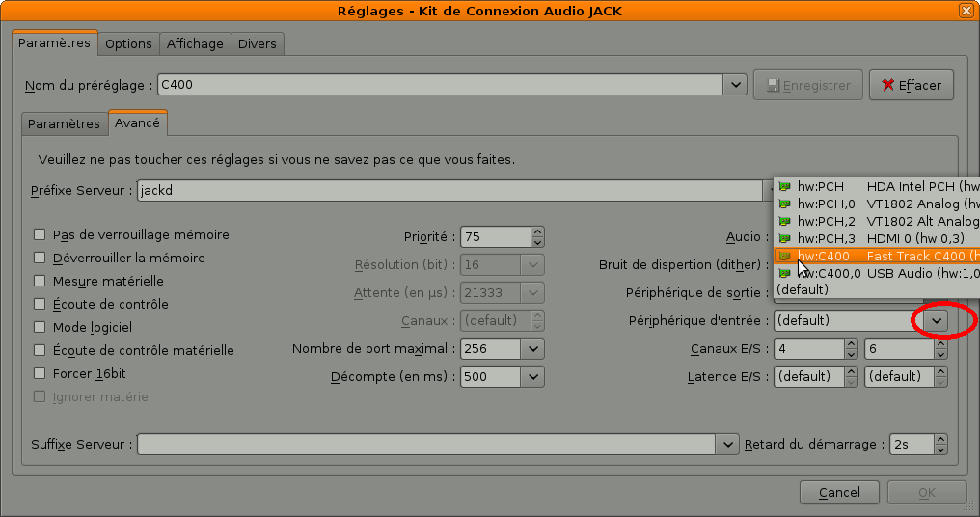
Task: Increase the Priorité spinner value
Action: point(537,231)
